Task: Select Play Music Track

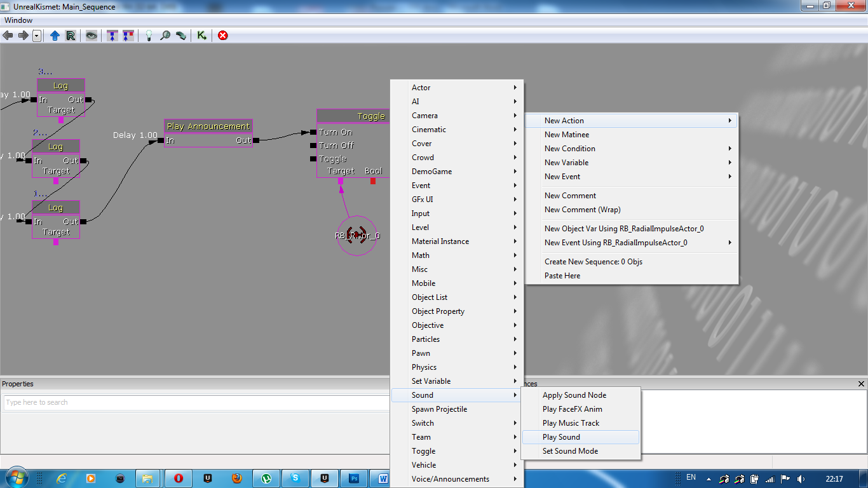Action: pos(580,423)
